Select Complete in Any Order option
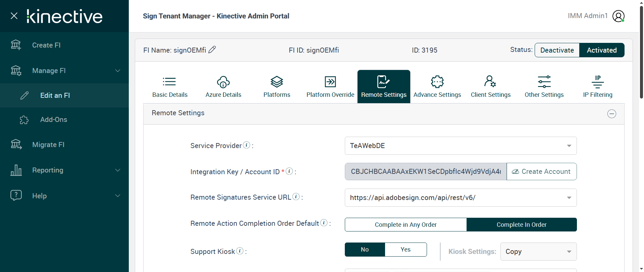The height and width of the screenshot is (272, 644). 406,225
